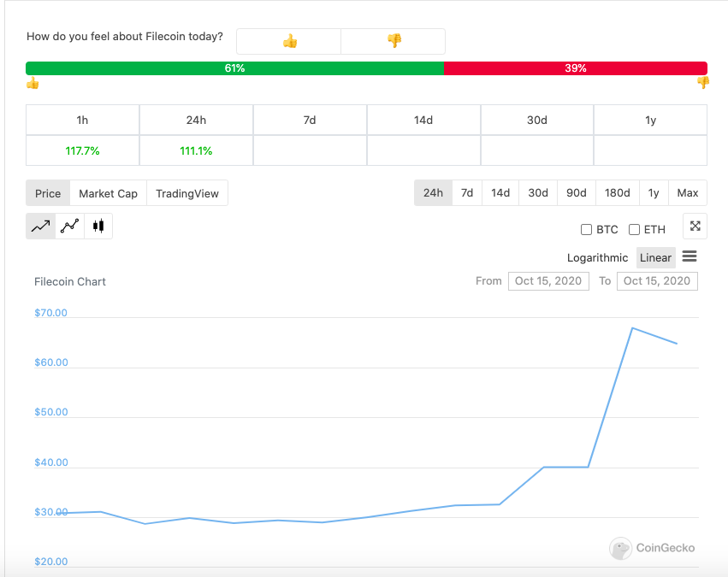Click the $60.00 axis label
Viewport: 728px width, 577px height.
point(51,362)
